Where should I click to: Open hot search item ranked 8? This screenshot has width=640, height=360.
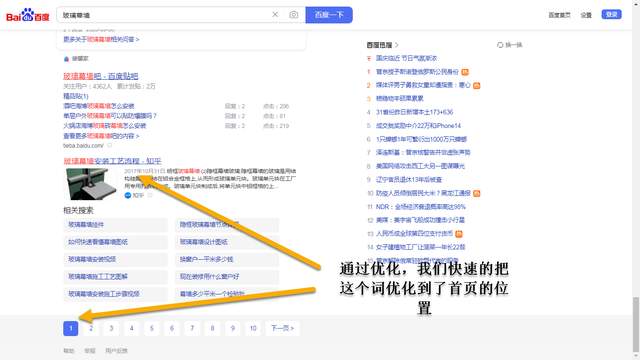coord(420,166)
